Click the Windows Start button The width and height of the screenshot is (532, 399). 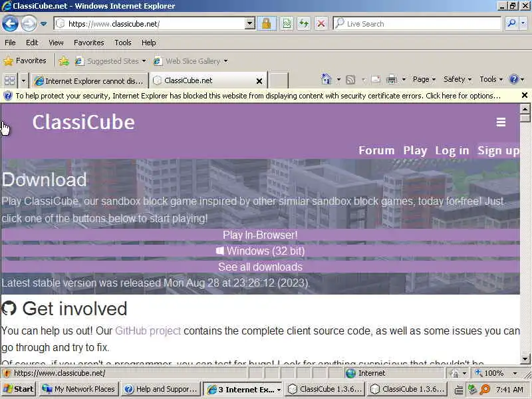tap(19, 389)
